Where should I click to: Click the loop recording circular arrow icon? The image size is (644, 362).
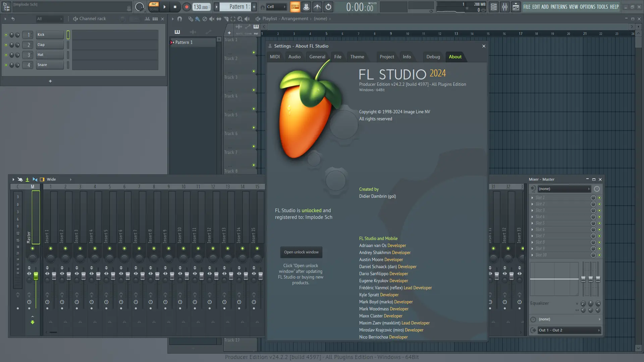click(328, 7)
